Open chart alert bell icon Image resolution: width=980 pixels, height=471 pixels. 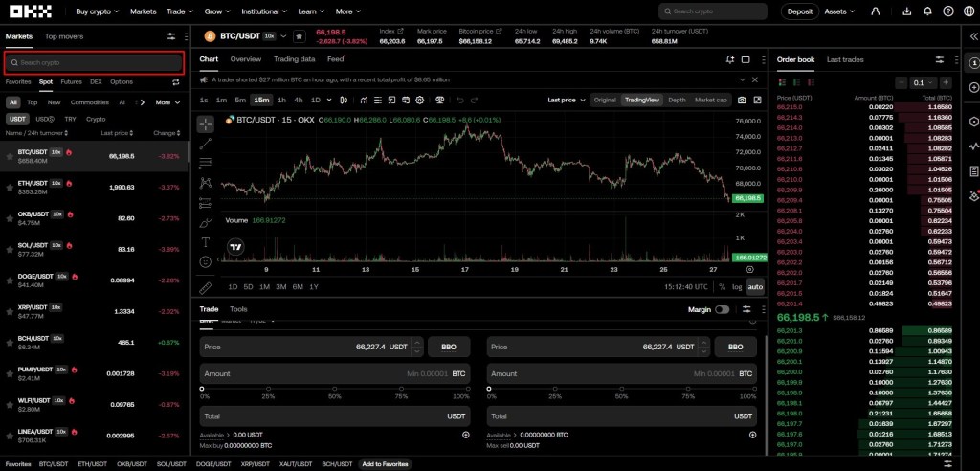[730, 59]
